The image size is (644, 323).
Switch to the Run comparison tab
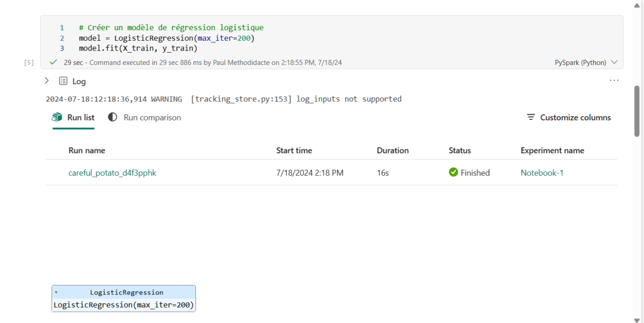point(152,117)
